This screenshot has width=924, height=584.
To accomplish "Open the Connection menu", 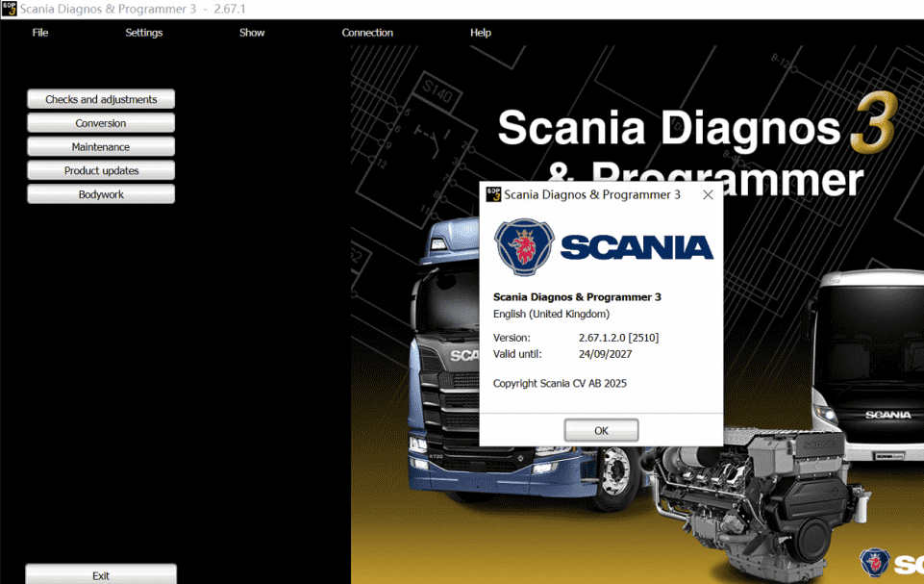I will pos(367,33).
